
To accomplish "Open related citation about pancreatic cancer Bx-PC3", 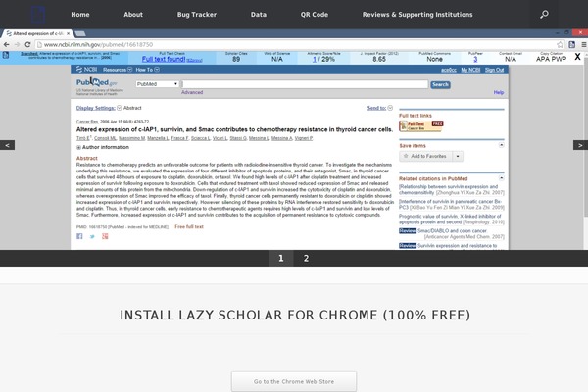I will (x=451, y=204).
